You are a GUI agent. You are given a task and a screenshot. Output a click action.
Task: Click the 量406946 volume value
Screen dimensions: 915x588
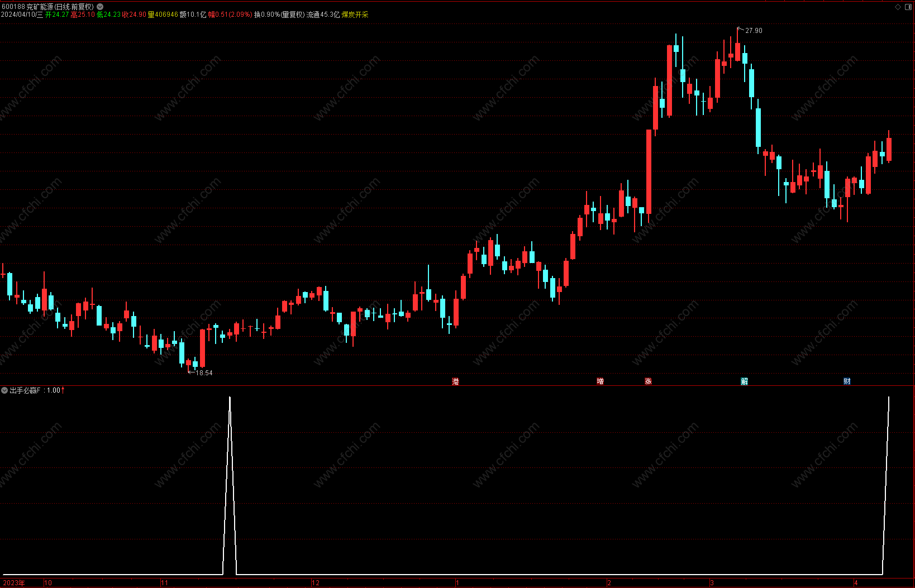tap(163, 15)
